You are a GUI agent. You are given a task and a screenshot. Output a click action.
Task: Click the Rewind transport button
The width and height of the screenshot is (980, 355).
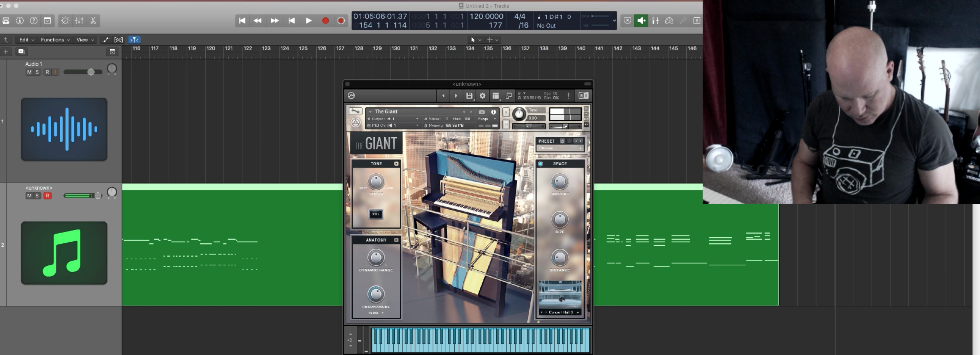[x=258, y=20]
